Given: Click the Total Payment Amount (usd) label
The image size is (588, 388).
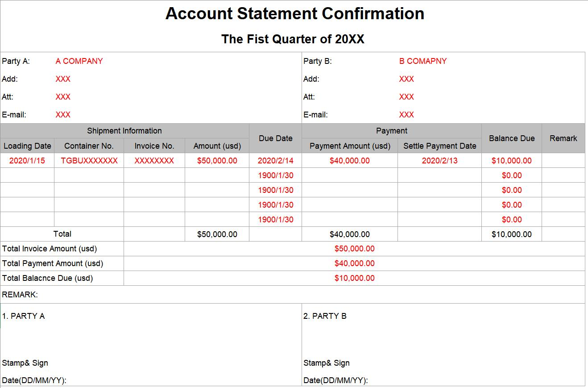Looking at the screenshot, I should pos(53,263).
